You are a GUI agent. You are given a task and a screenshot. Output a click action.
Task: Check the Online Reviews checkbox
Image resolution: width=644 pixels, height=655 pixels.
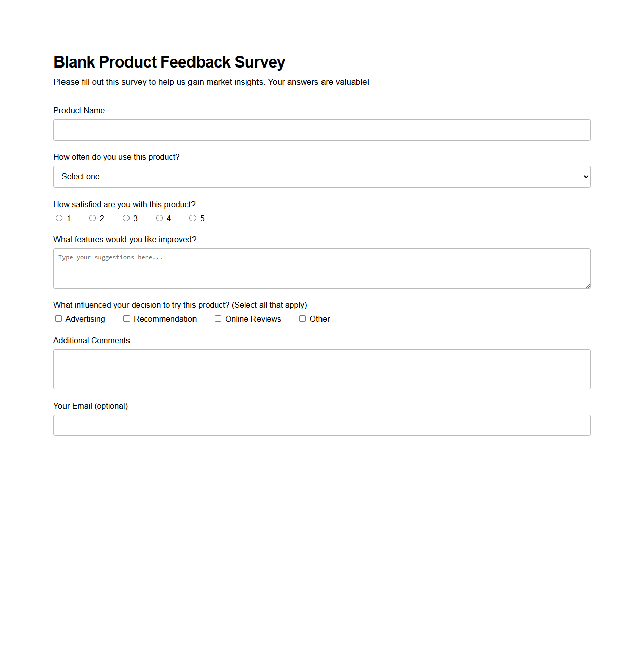tap(218, 318)
